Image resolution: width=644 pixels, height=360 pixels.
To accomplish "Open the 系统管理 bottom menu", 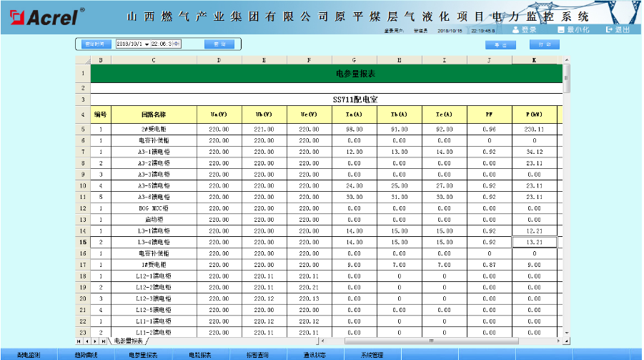I will tap(372, 355).
